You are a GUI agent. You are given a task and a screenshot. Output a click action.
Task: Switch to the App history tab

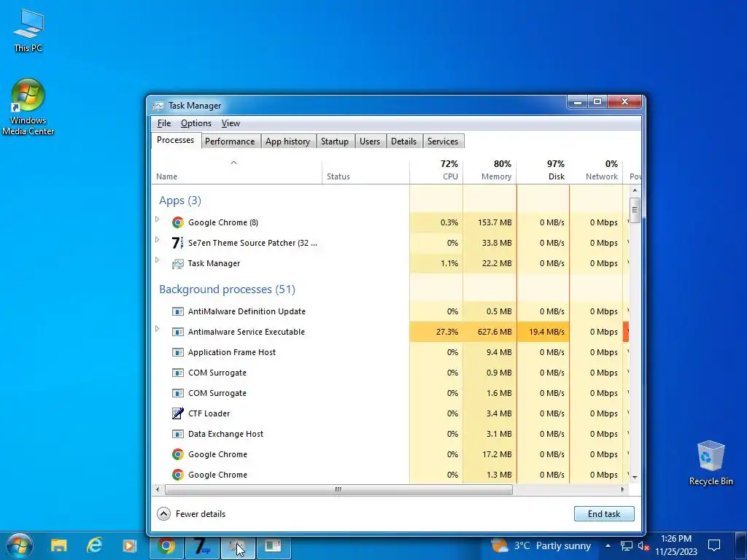click(x=287, y=141)
